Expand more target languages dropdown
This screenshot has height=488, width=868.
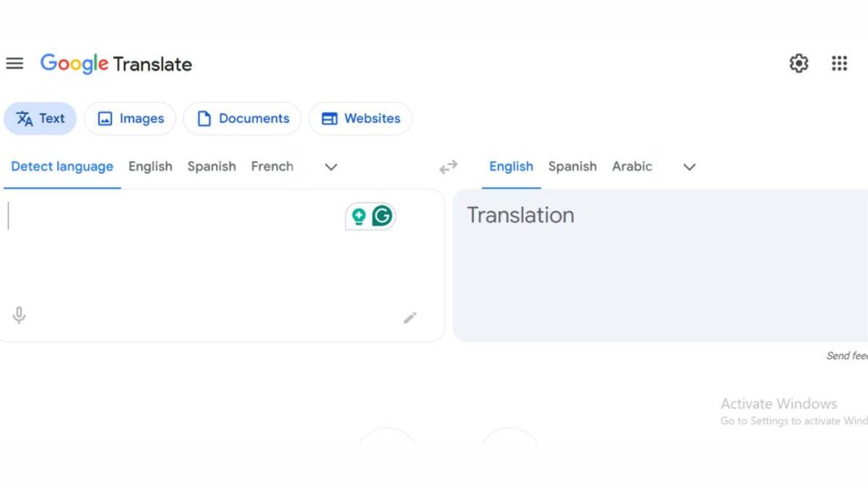(x=689, y=167)
